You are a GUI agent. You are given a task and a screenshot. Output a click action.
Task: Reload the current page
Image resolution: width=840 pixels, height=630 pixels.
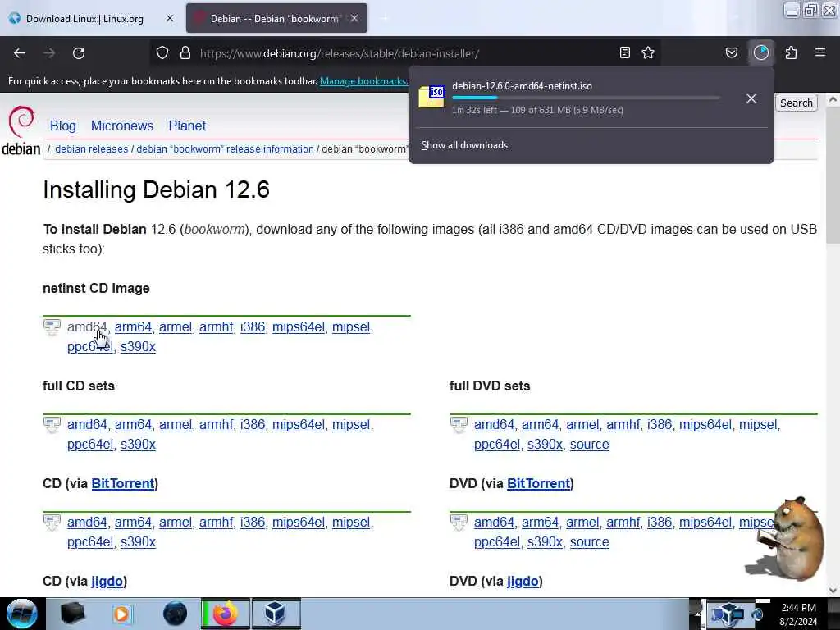(x=79, y=53)
